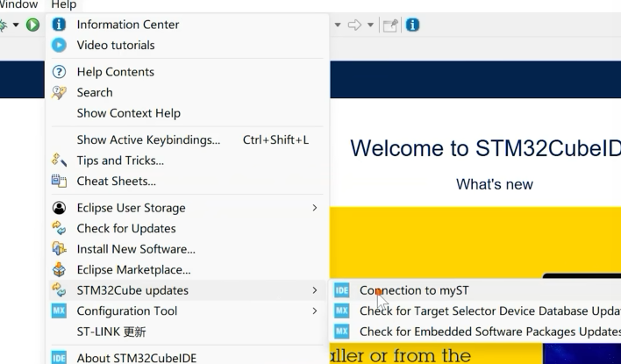Open Eclipse Marketplace
The height and width of the screenshot is (364, 621).
[188, 270]
